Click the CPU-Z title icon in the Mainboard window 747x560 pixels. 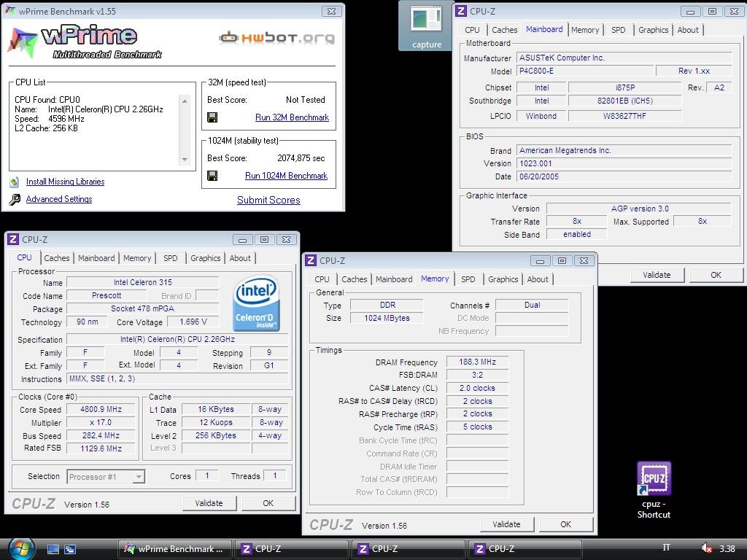click(461, 11)
